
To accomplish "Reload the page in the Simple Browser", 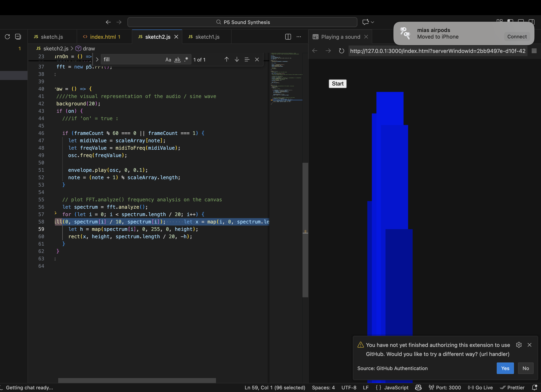I will coord(341,51).
